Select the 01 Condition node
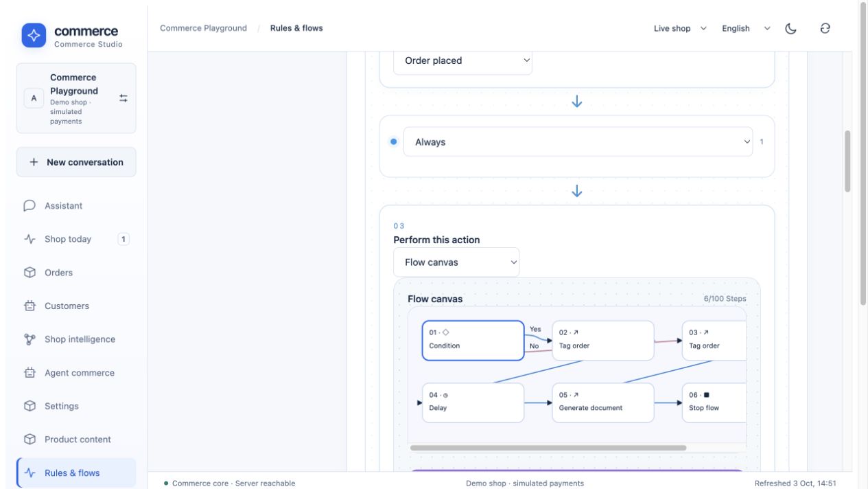The height and width of the screenshot is (489, 868). tap(473, 341)
